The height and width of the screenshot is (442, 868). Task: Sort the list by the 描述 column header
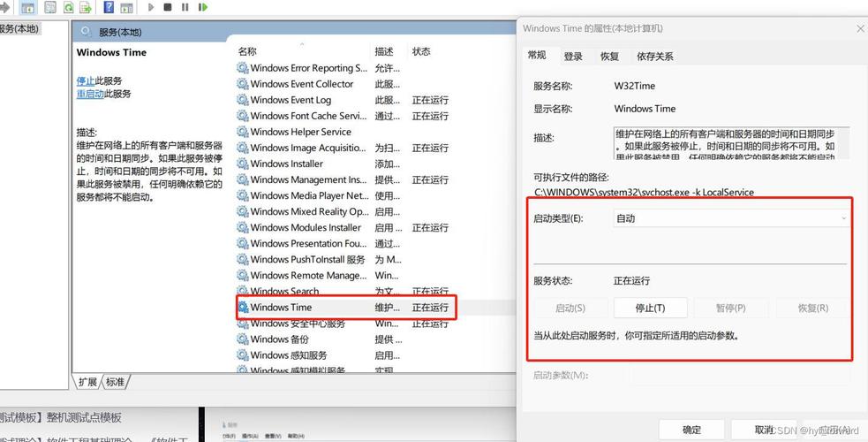[x=389, y=51]
